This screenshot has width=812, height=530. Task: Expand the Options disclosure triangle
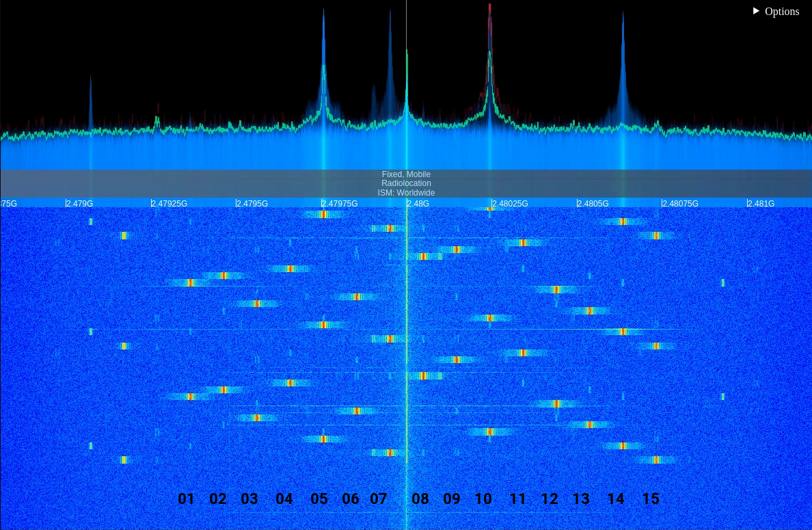coord(756,11)
